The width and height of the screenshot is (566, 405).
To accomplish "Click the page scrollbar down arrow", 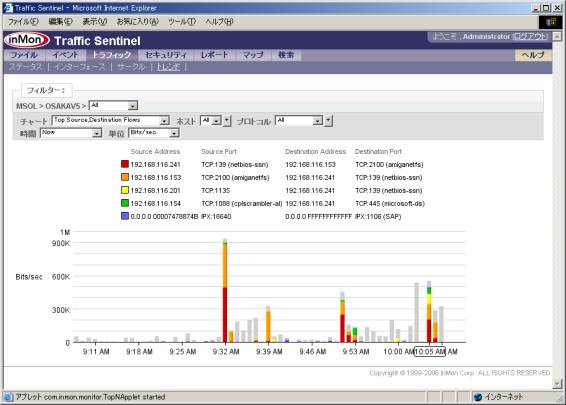I will point(557,383).
